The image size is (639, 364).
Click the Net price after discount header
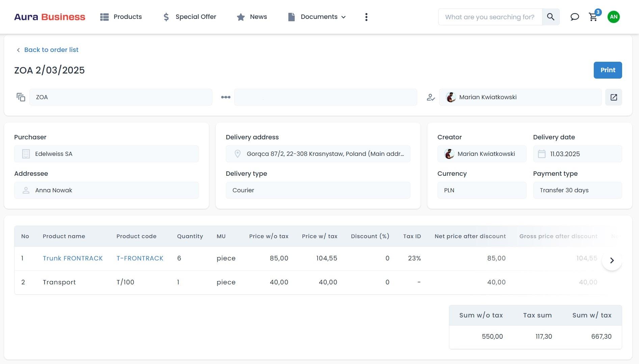tap(470, 236)
